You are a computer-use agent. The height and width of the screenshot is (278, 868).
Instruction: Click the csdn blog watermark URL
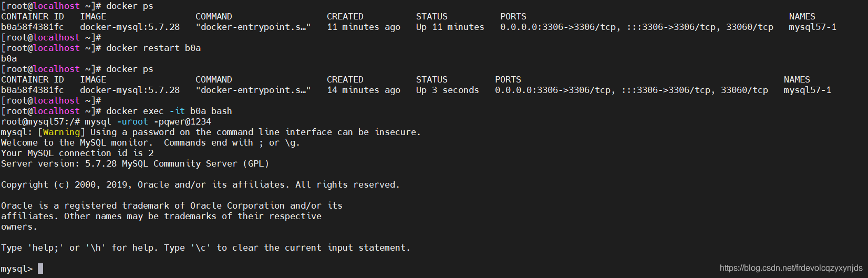click(791, 268)
